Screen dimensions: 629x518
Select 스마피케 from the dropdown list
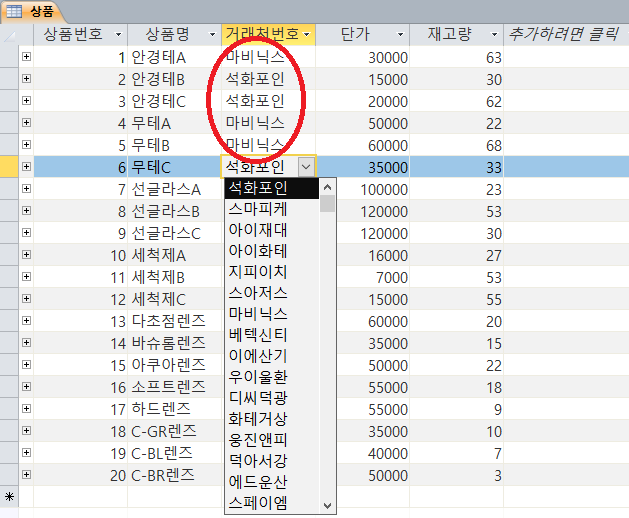[257, 209]
